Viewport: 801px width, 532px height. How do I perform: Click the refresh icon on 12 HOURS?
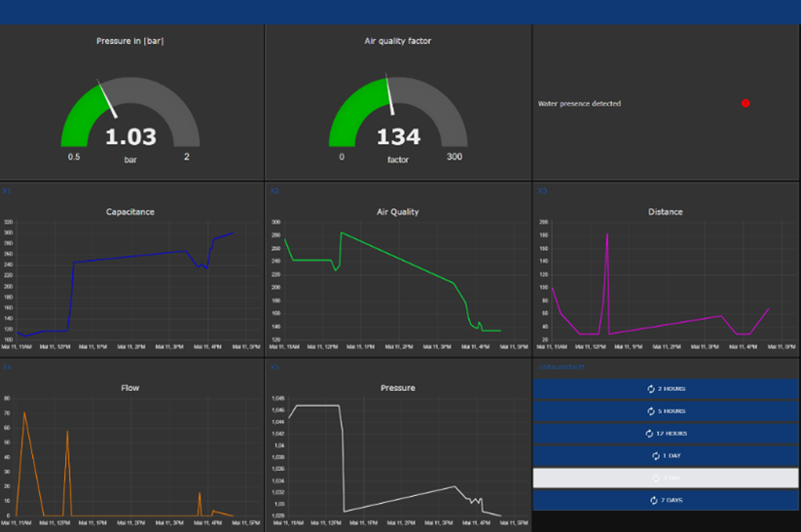tap(649, 434)
